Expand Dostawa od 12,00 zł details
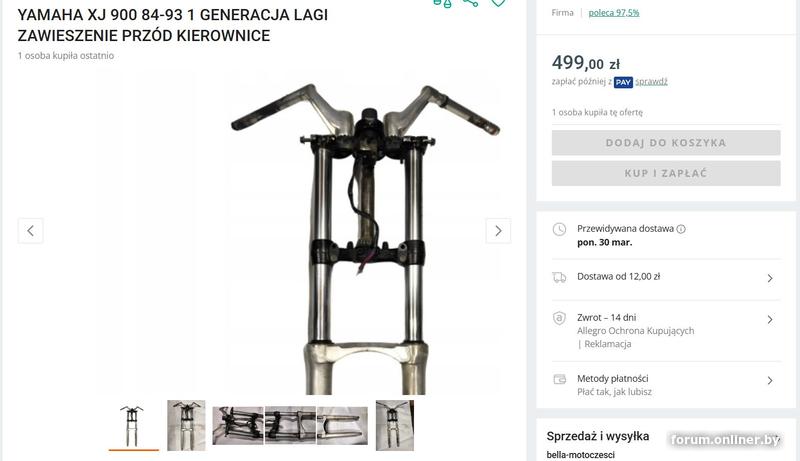Viewport: 800px width, 461px height. click(x=666, y=277)
